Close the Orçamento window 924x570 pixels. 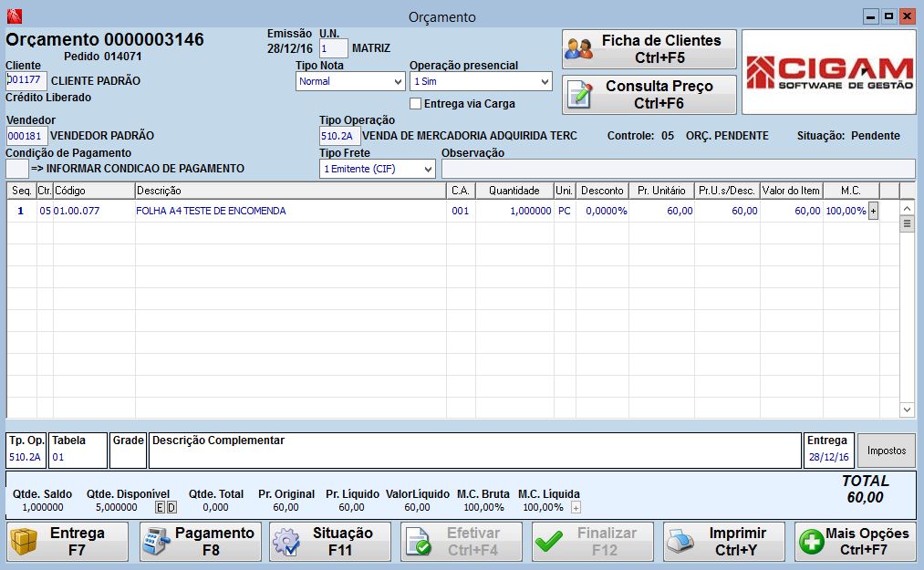click(x=907, y=16)
